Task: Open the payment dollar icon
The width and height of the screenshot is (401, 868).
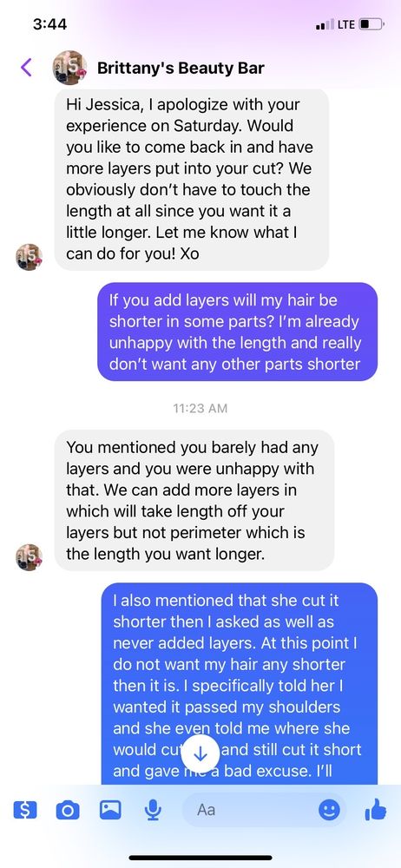Action: (25, 811)
